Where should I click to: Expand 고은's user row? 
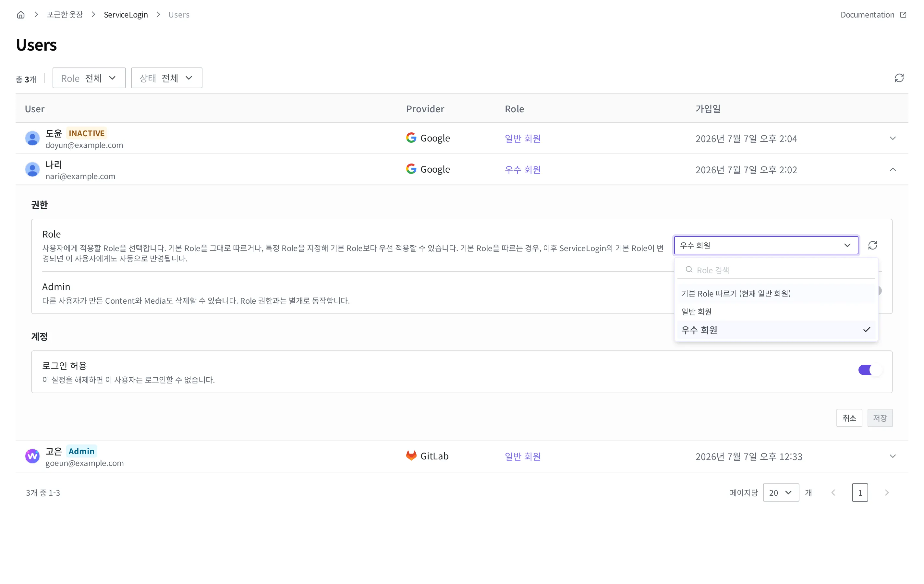pyautogui.click(x=893, y=456)
